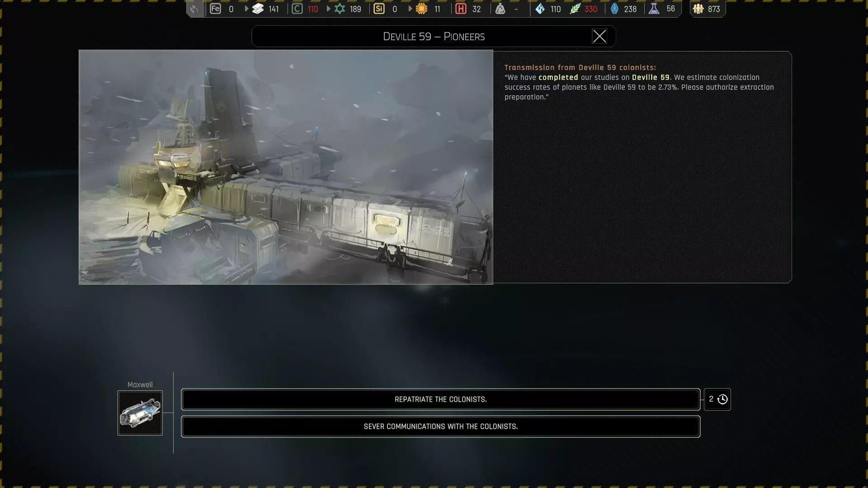This screenshot has height=488, width=868.
Task: Close the Deville 59 Pioneers dialog
Action: (x=599, y=36)
